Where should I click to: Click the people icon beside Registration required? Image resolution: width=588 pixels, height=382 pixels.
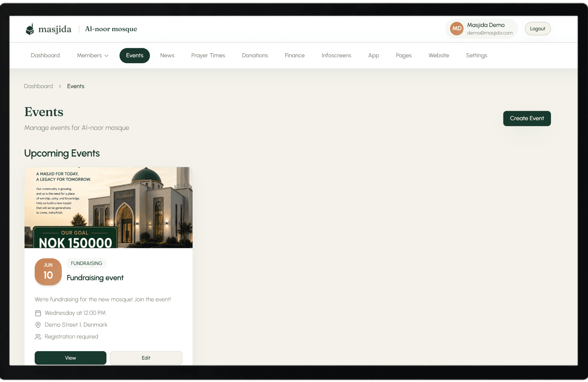coord(38,337)
